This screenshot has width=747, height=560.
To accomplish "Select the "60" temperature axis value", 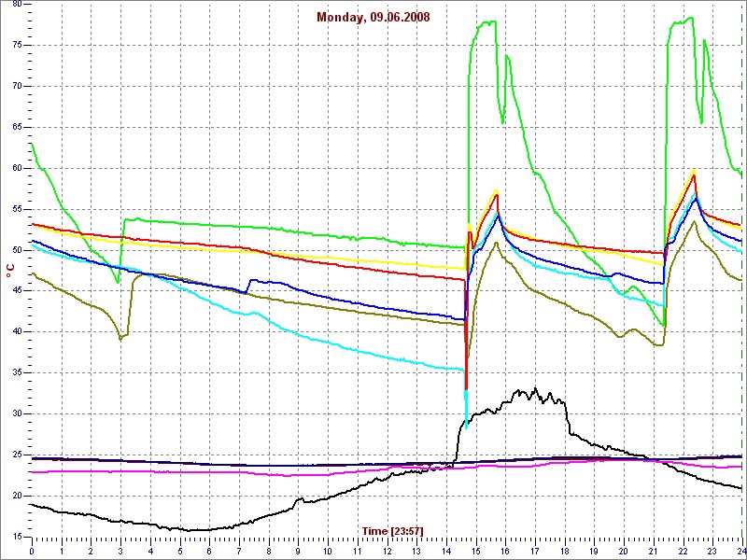I will pos(17,168).
